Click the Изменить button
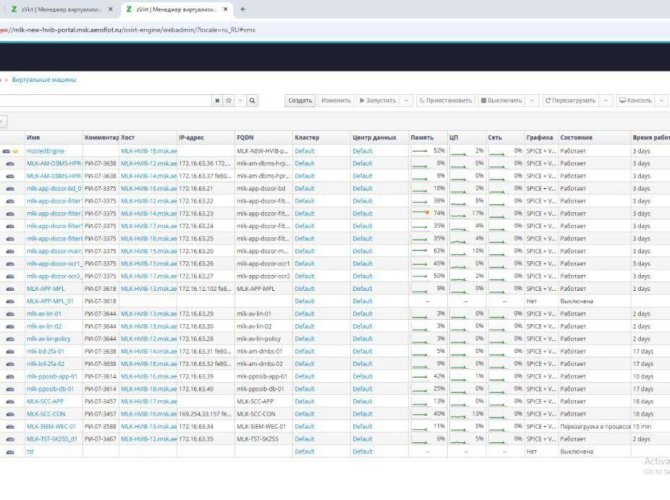The image size is (670, 500). coord(336,101)
